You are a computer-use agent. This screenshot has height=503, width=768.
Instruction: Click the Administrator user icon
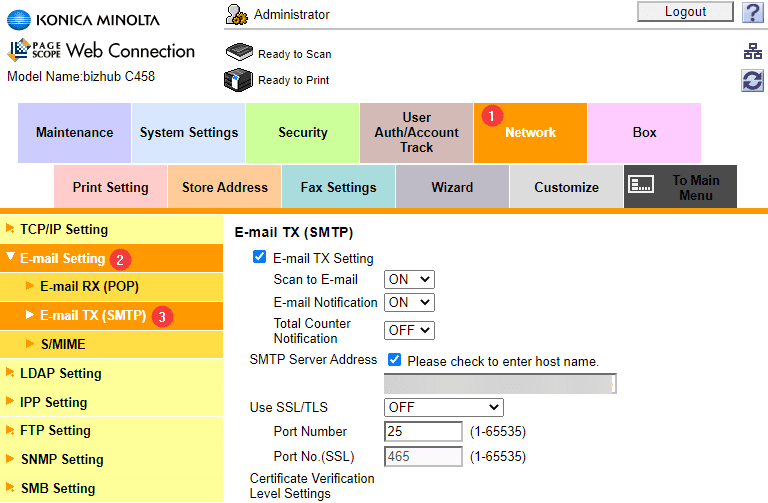pos(237,14)
